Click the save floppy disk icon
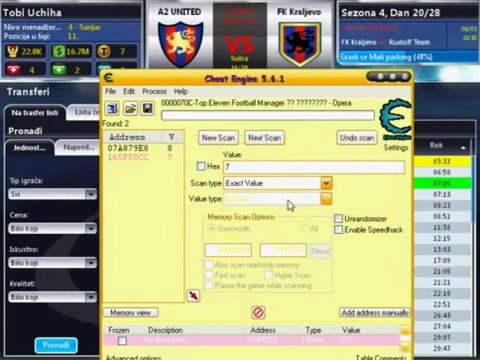The width and height of the screenshot is (480, 360). pos(148,108)
